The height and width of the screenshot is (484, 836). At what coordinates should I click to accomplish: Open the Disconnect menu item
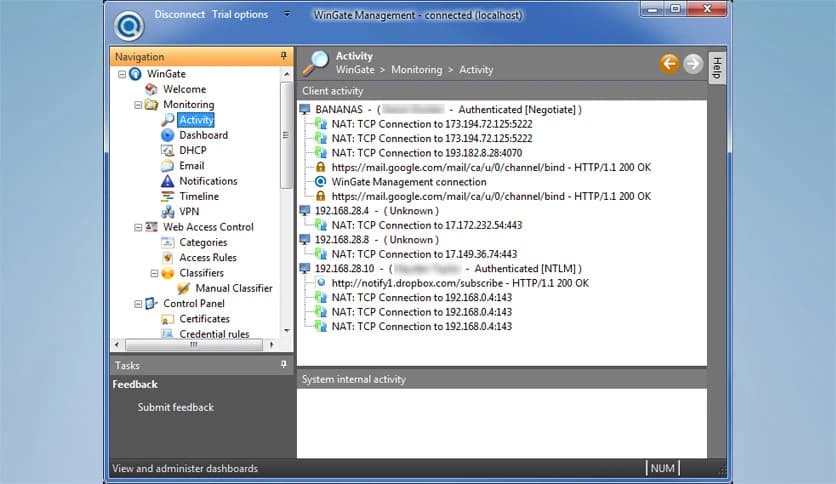click(179, 14)
